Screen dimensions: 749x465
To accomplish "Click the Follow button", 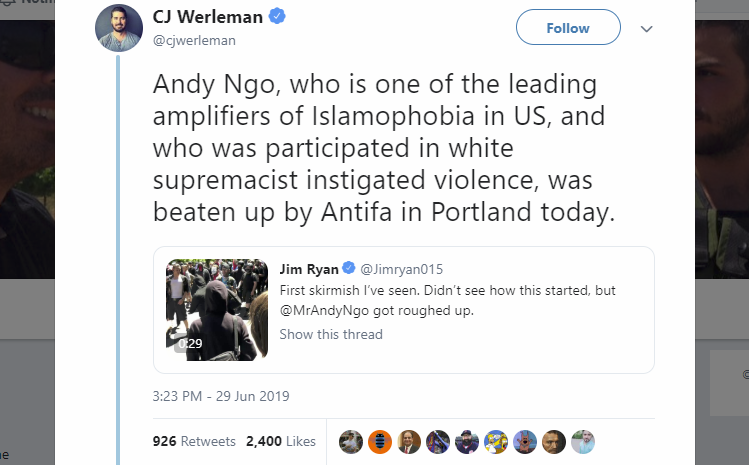I will pyautogui.click(x=568, y=27).
